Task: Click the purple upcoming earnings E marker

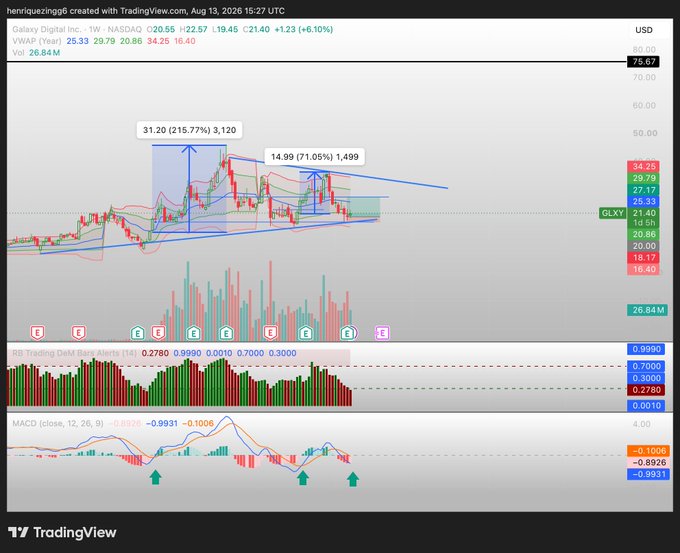Action: [x=382, y=333]
